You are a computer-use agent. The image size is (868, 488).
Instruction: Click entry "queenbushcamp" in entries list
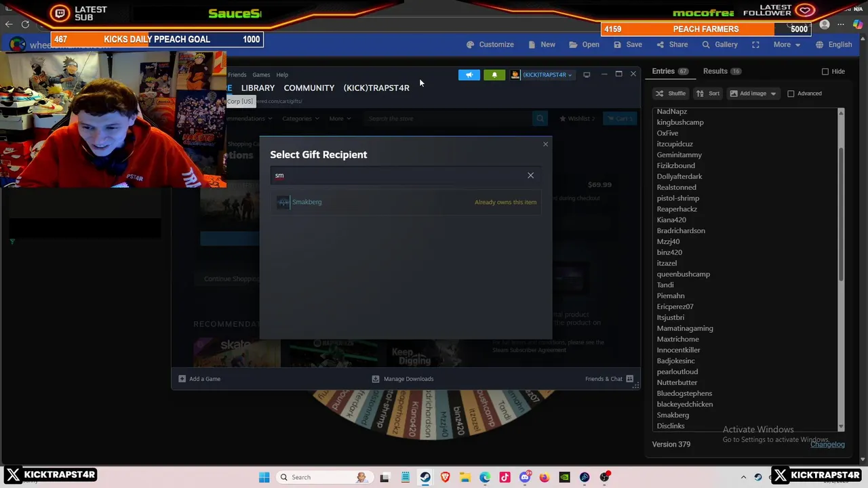pyautogui.click(x=683, y=274)
